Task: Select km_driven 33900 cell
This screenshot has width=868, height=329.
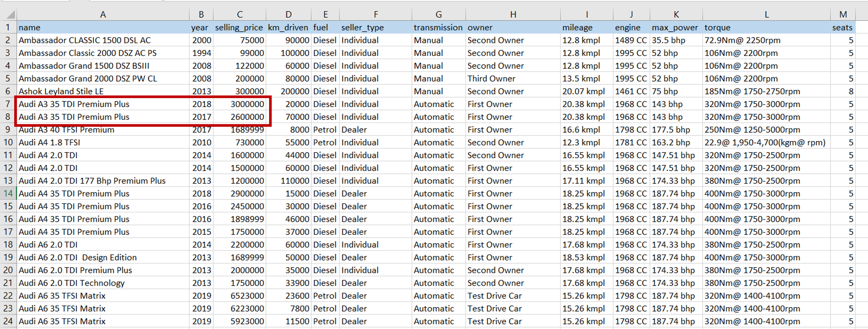Action: 289,283
